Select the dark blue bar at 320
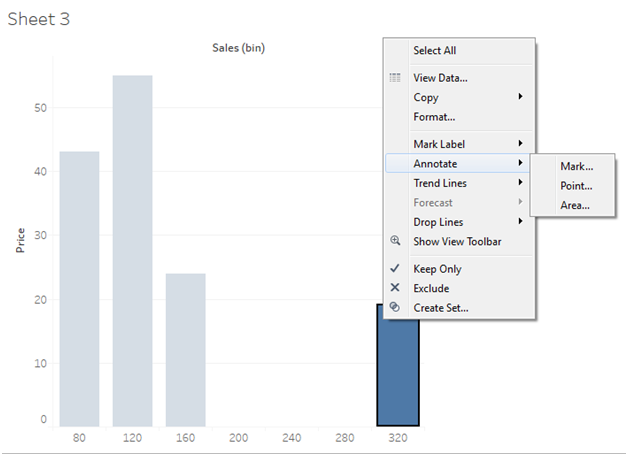The image size is (628, 456). 398,374
